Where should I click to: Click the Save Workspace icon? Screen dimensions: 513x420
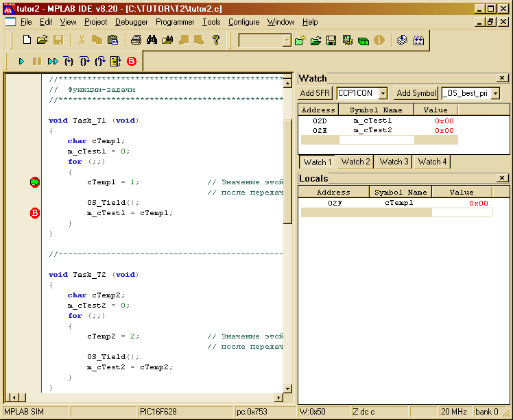(331, 40)
